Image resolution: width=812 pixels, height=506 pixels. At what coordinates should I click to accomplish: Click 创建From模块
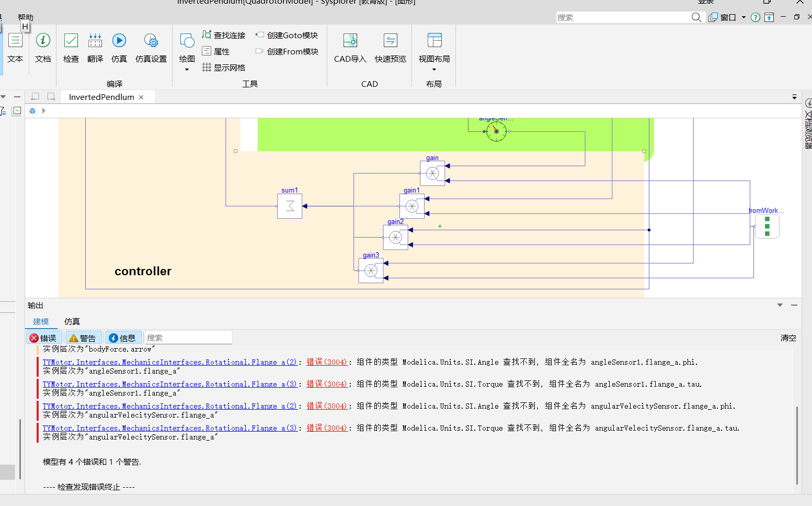[x=287, y=51]
